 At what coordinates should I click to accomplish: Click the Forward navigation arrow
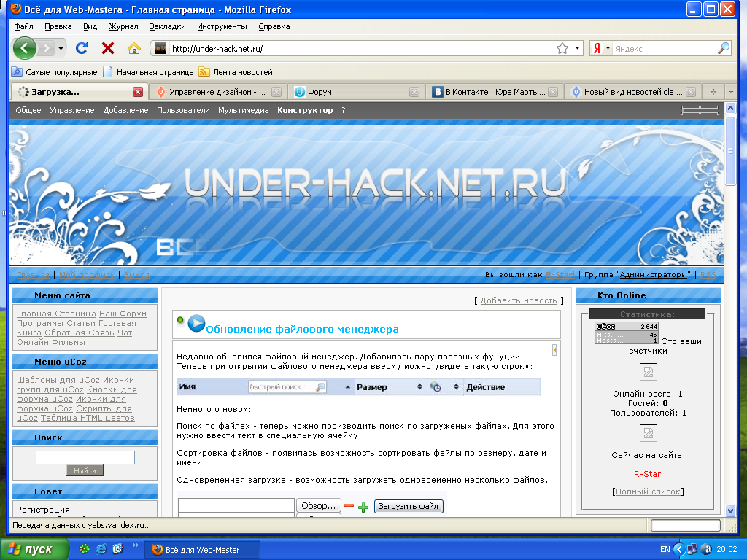click(x=46, y=48)
